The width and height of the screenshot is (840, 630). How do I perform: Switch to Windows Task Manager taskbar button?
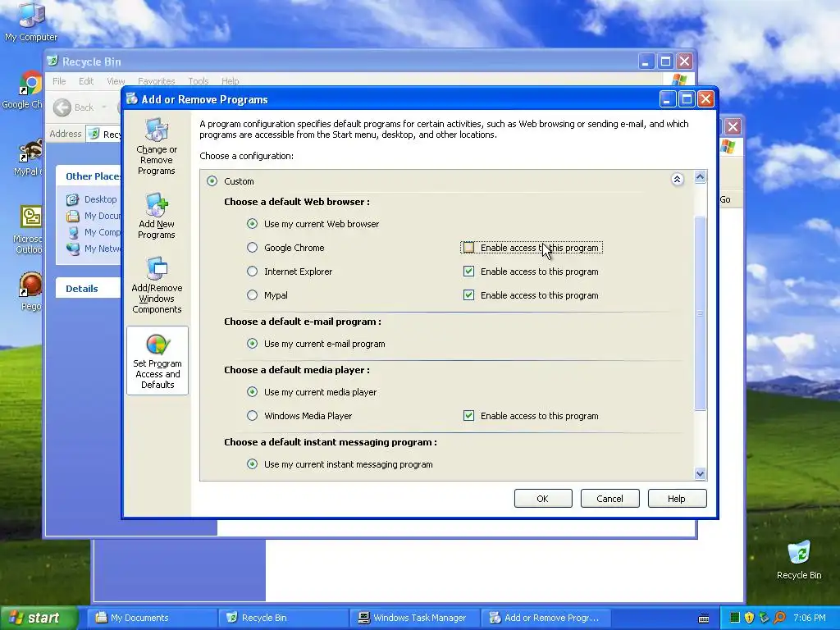click(x=416, y=618)
